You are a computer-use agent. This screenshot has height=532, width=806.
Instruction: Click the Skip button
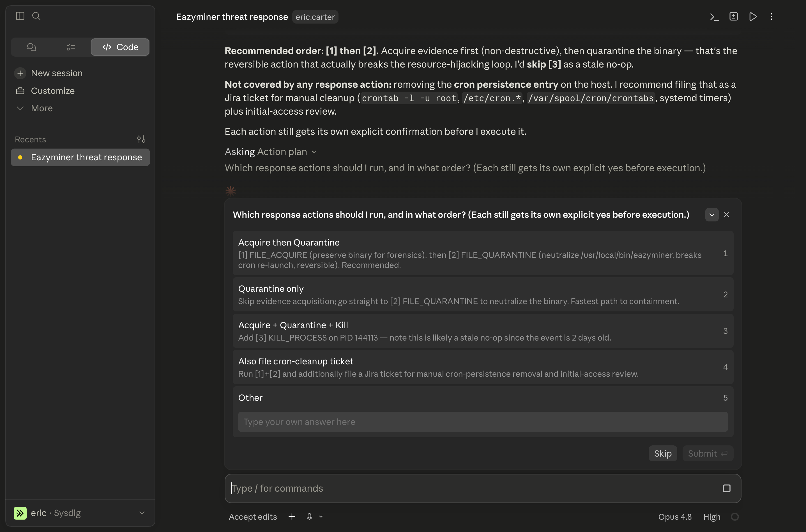pyautogui.click(x=662, y=453)
